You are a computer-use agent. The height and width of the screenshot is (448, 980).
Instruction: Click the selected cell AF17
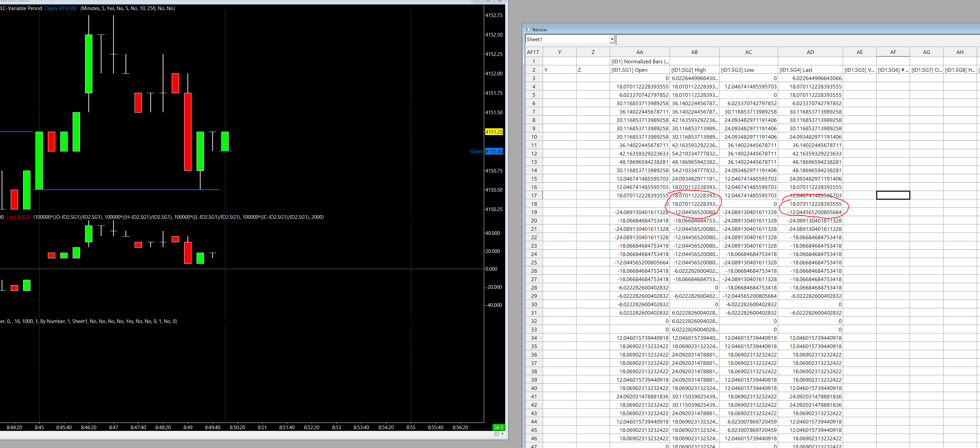coord(893,196)
